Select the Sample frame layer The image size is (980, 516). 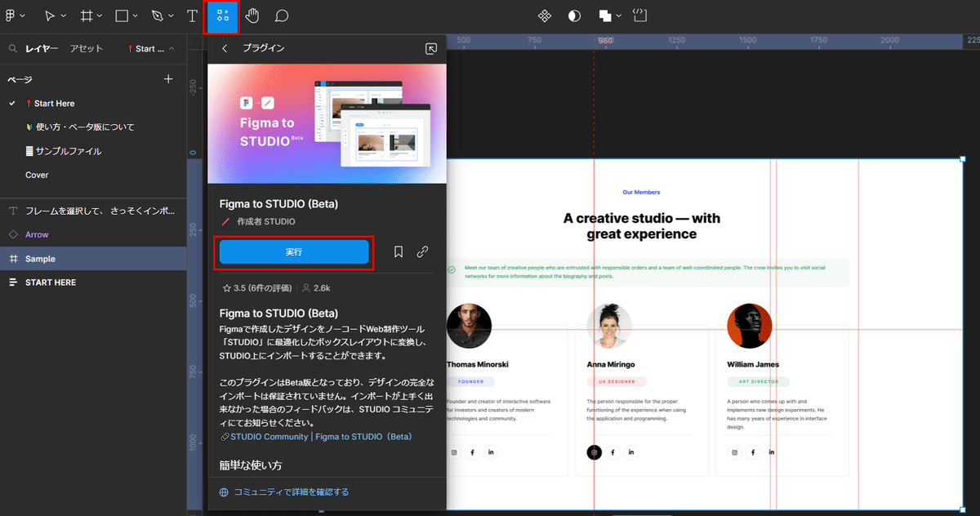[x=93, y=259]
